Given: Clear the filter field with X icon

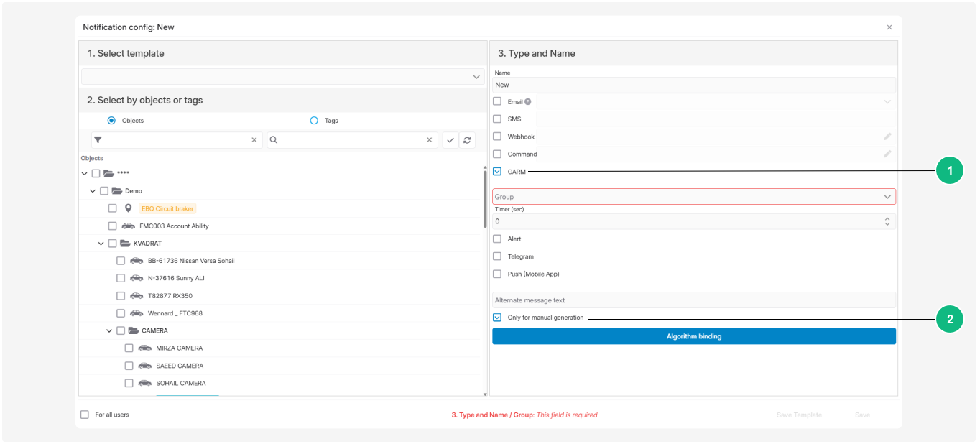Looking at the screenshot, I should (254, 140).
